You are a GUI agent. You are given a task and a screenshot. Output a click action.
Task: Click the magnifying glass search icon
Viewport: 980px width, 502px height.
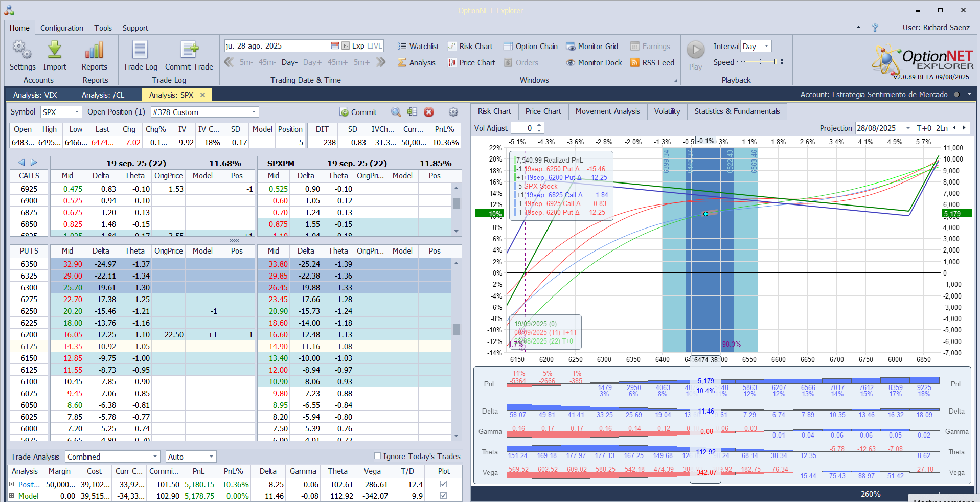(x=396, y=112)
